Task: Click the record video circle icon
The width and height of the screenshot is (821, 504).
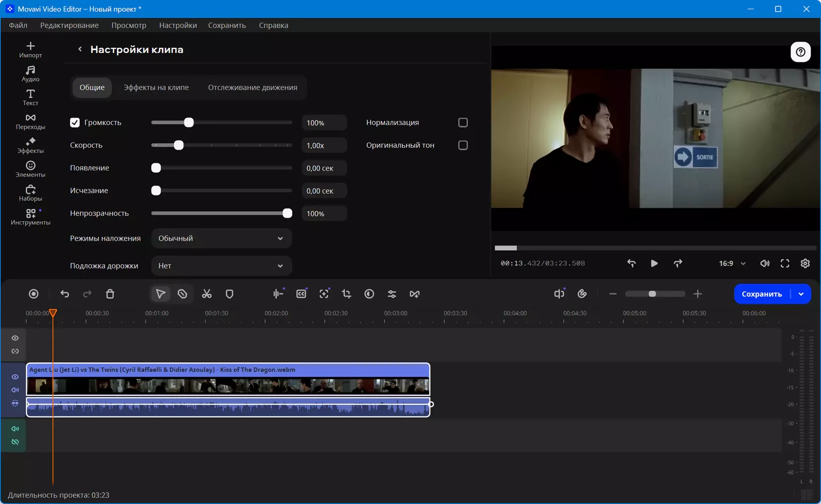Action: coord(34,294)
